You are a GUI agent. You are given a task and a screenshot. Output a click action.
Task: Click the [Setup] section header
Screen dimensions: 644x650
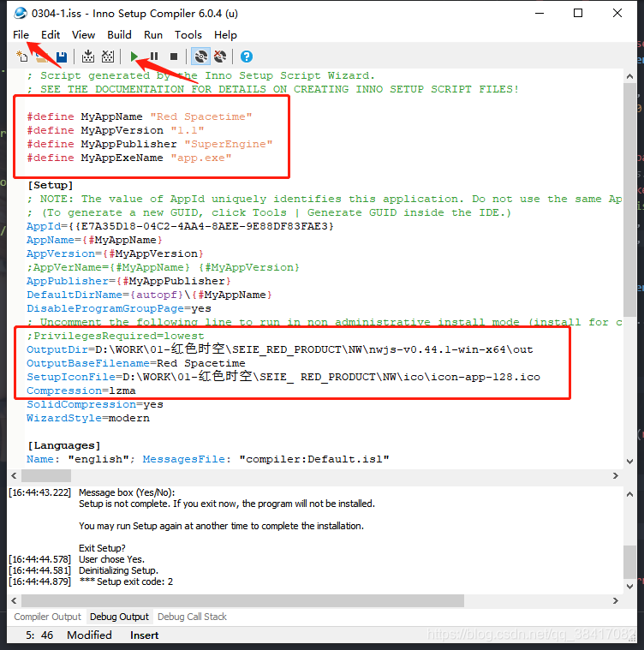pyautogui.click(x=51, y=185)
